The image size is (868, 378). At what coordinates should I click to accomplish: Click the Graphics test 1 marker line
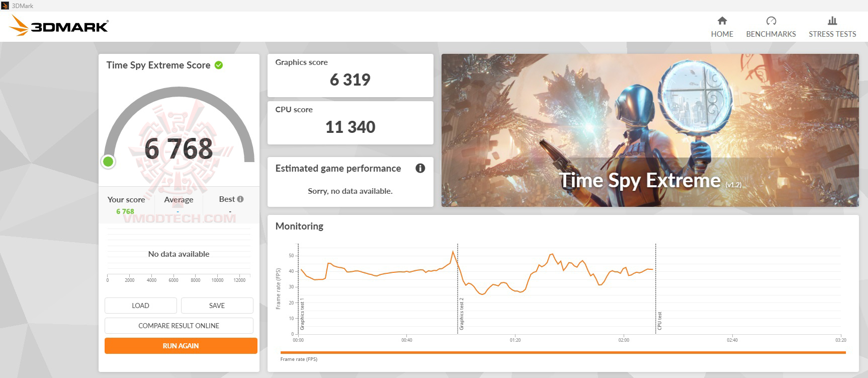[298, 288]
